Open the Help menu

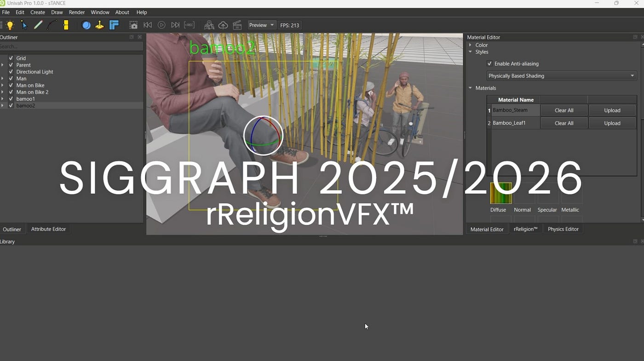point(142,12)
